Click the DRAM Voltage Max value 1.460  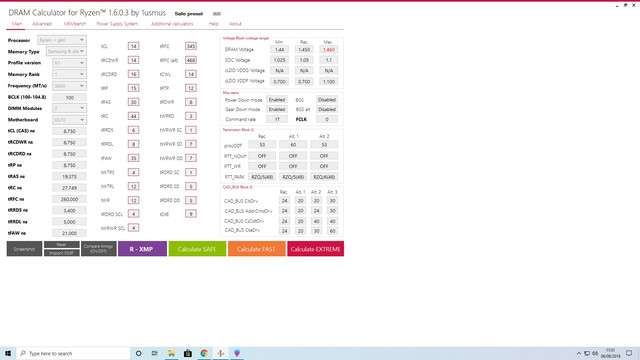click(x=329, y=49)
